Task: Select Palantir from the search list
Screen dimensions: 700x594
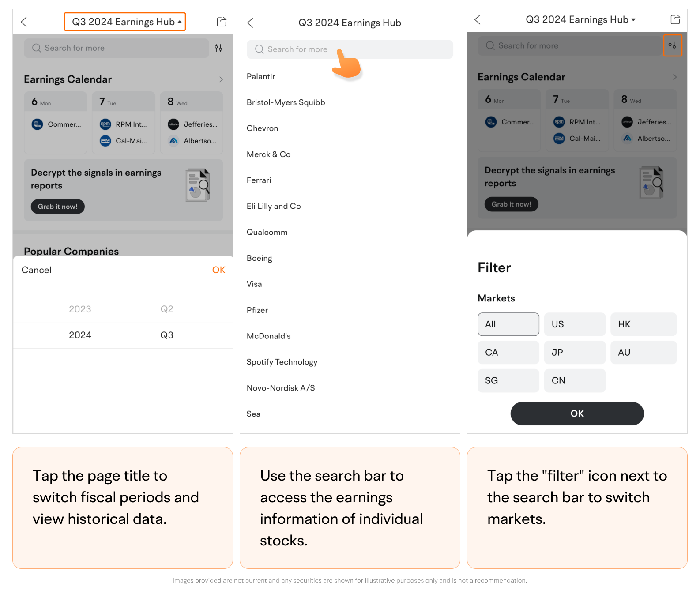Action: click(x=261, y=76)
